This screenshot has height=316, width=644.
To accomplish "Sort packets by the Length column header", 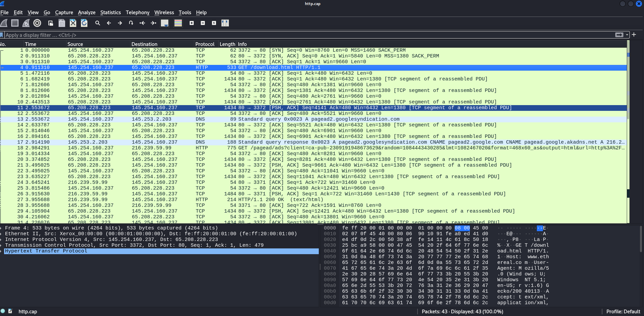I will coord(227,44).
